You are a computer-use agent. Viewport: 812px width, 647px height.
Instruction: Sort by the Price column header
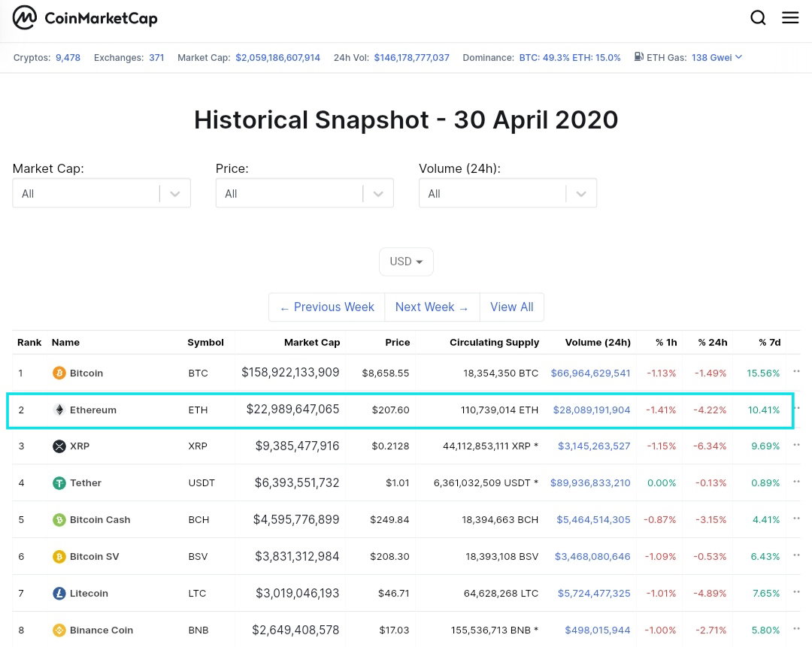pos(397,342)
